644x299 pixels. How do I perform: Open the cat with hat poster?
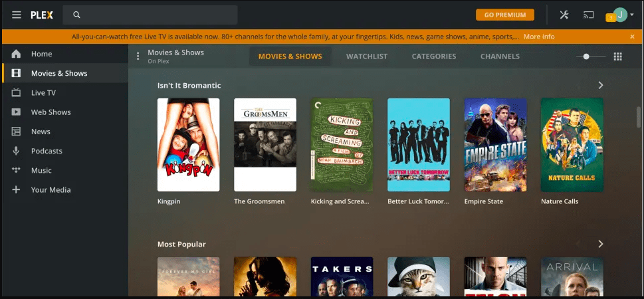click(x=419, y=276)
